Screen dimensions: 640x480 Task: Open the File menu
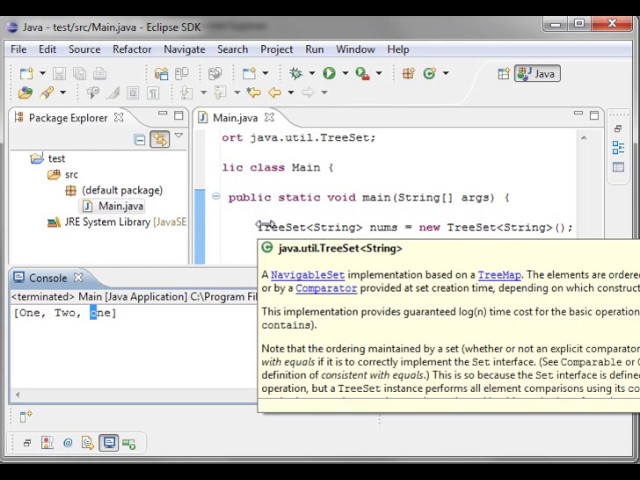point(18,49)
